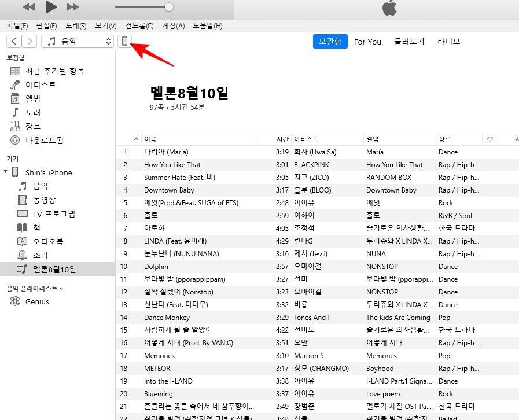The height and width of the screenshot is (420, 519).
Task: Go back with the left arrow button
Action: (x=14, y=42)
